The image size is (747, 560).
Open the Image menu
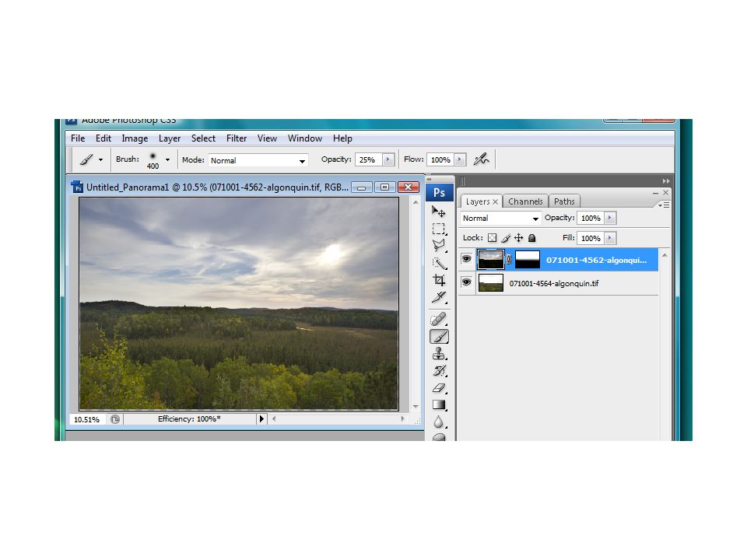135,138
